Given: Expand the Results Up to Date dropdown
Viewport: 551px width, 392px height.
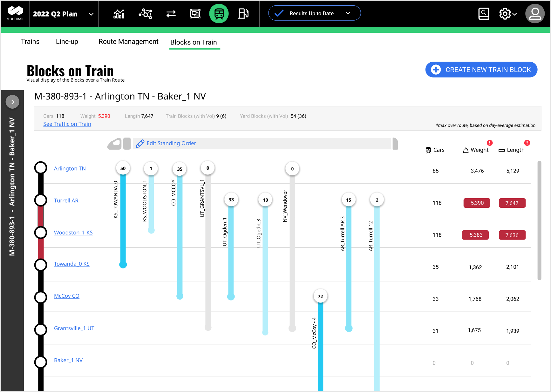Looking at the screenshot, I should [x=314, y=13].
